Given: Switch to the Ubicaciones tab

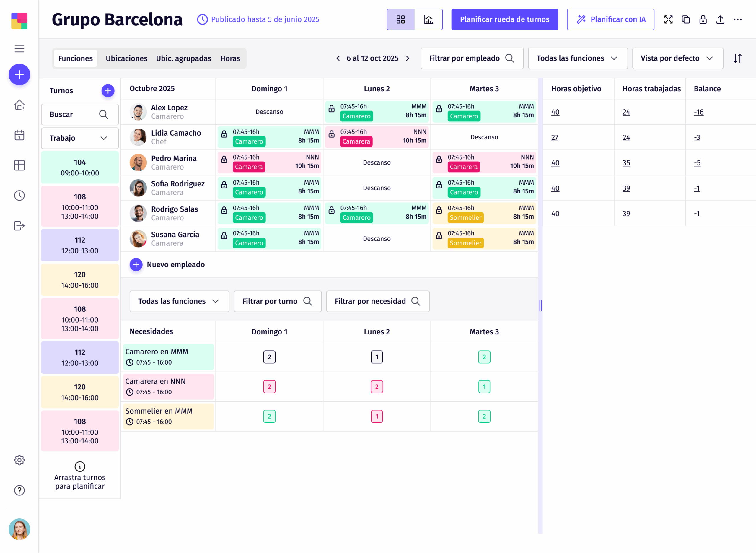Looking at the screenshot, I should coord(126,58).
